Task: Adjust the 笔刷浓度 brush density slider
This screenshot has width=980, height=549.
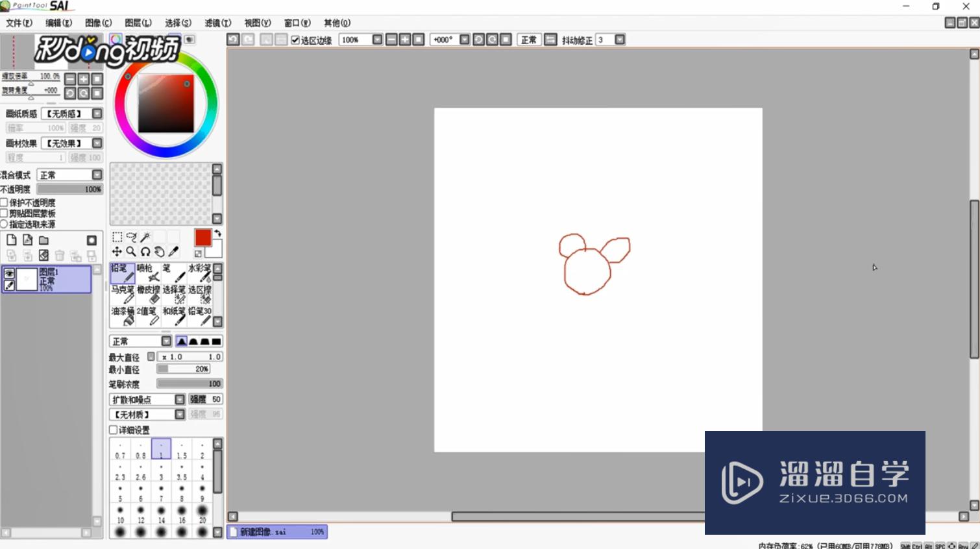Action: pos(190,384)
